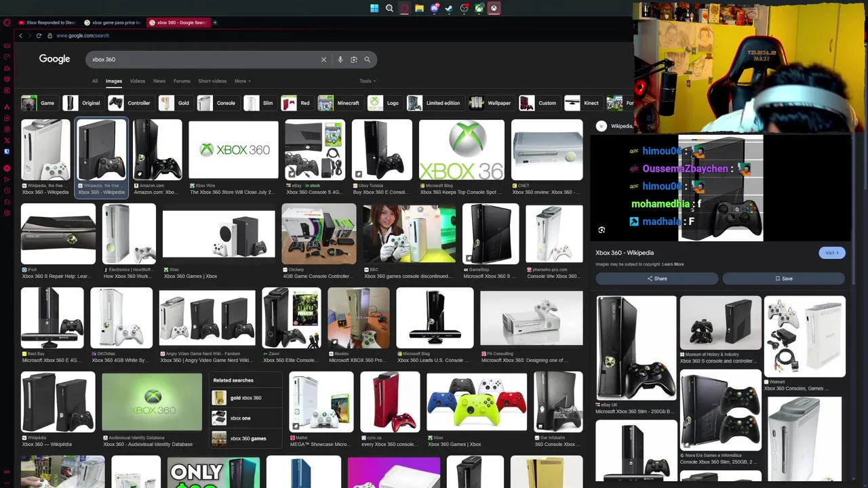The width and height of the screenshot is (868, 488).
Task: Open a new browser tab with plus
Action: (x=215, y=22)
